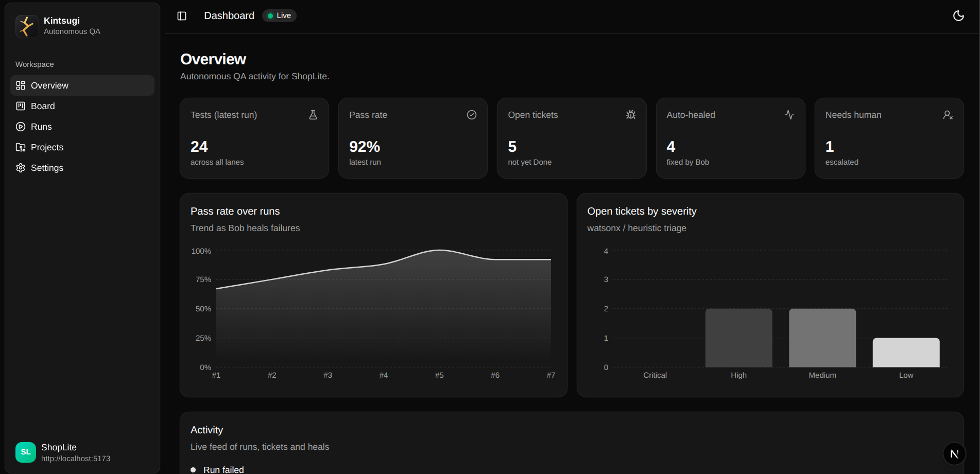
Task: Click the check-circle icon on Pass rate card
Action: point(472,115)
